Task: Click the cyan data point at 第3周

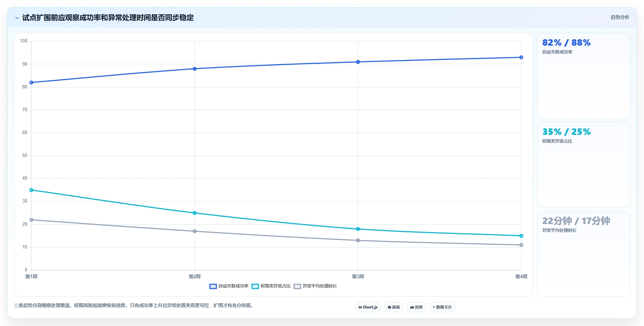Action: (358, 229)
